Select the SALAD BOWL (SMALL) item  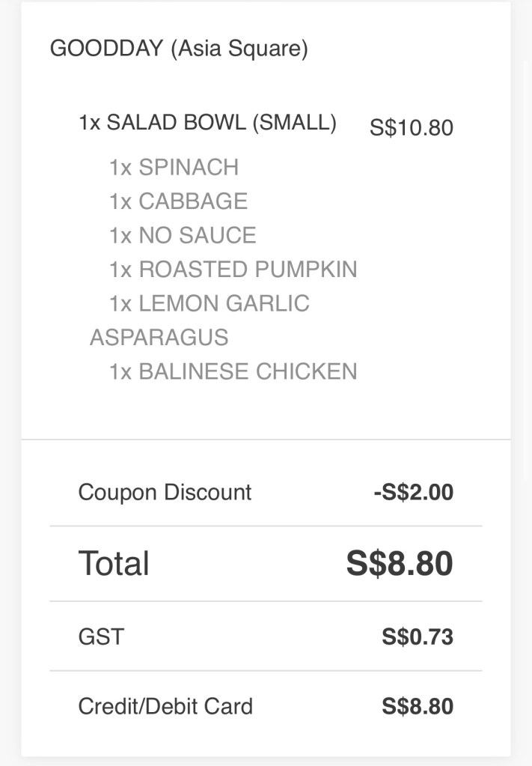coord(207,123)
